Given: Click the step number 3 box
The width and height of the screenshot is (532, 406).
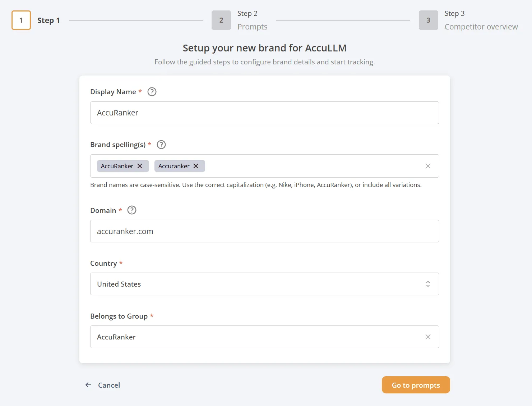Looking at the screenshot, I should 428,20.
